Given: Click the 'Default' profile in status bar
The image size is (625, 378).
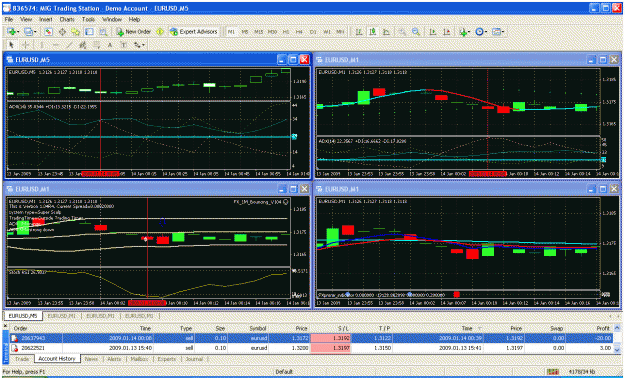Looking at the screenshot, I should click(x=284, y=372).
